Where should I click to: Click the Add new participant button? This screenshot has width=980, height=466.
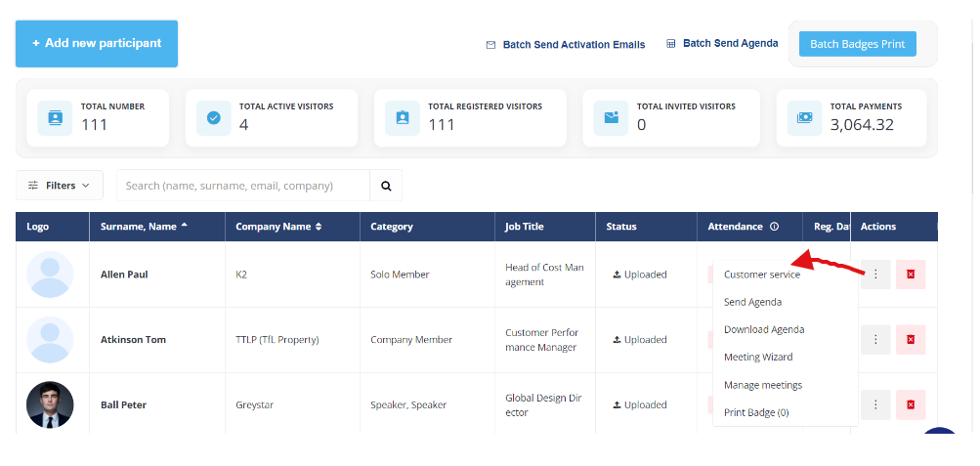pos(97,44)
